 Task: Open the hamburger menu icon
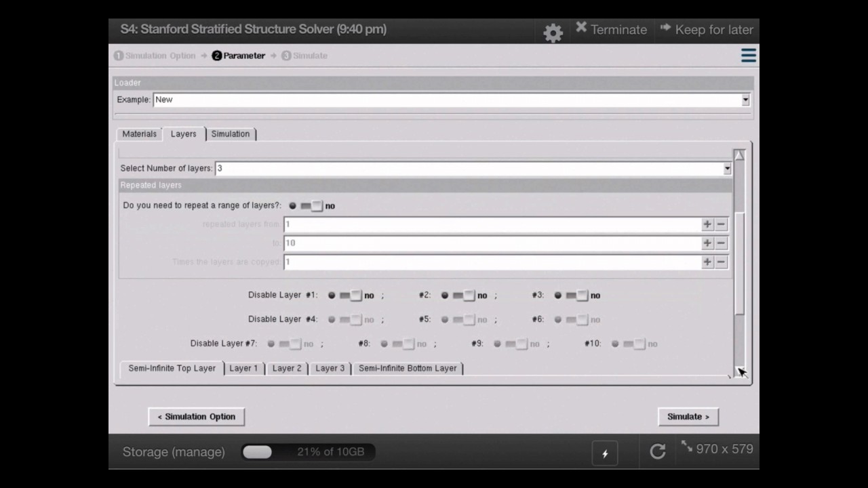(749, 56)
